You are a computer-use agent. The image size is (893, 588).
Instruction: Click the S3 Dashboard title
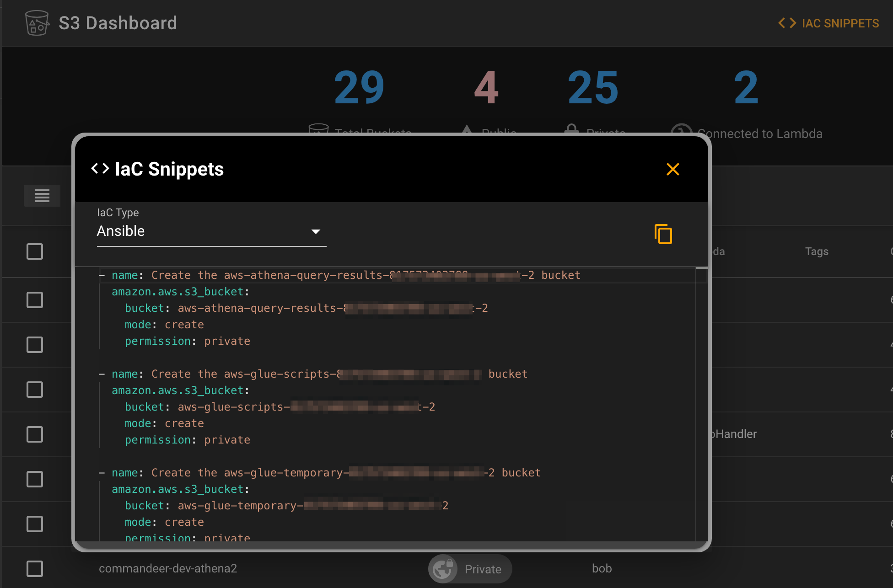(x=118, y=23)
